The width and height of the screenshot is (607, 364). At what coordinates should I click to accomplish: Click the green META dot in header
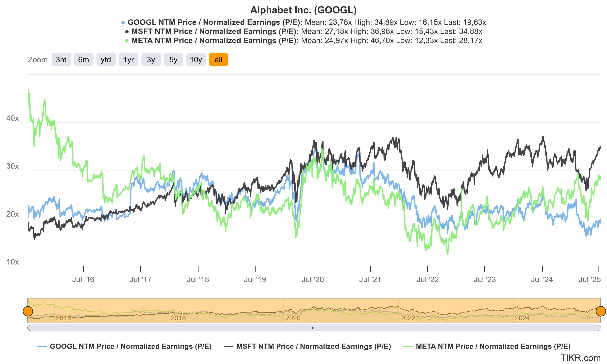point(127,41)
